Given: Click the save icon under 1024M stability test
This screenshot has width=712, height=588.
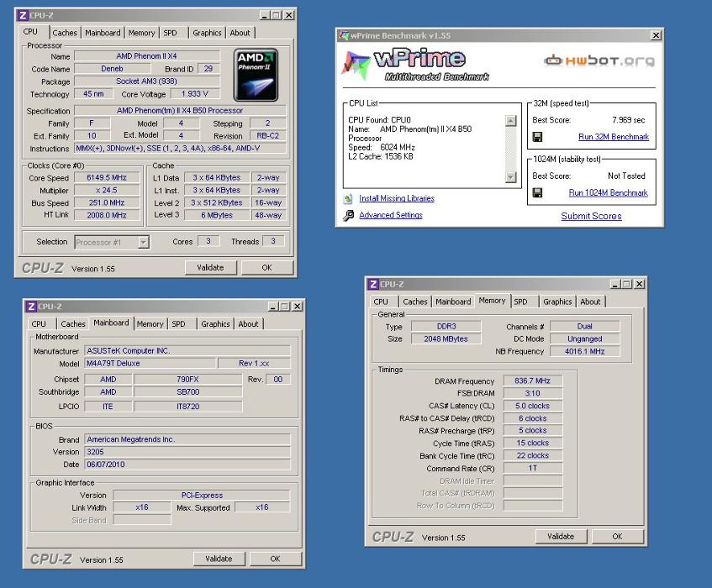Looking at the screenshot, I should click(537, 193).
